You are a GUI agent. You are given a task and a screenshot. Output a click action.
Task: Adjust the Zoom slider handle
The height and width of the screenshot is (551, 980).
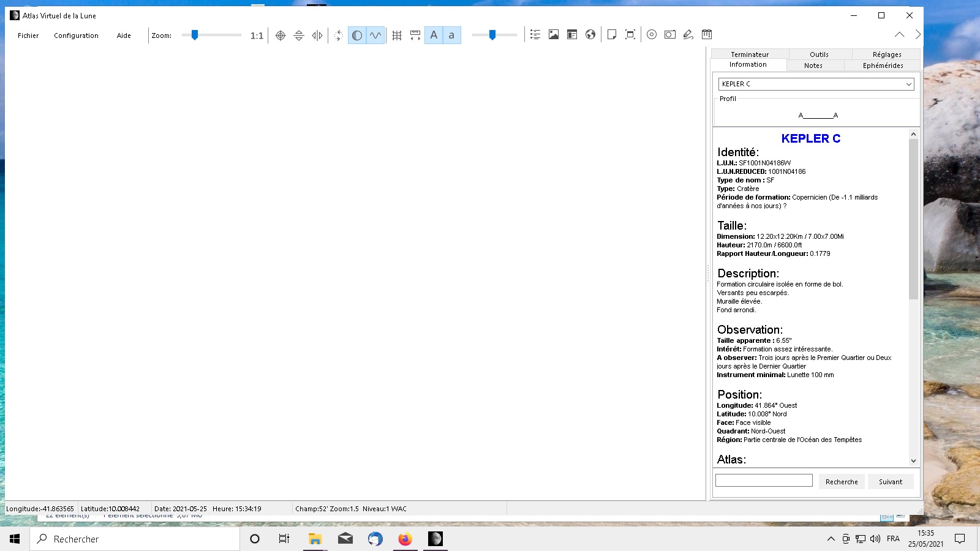point(195,35)
